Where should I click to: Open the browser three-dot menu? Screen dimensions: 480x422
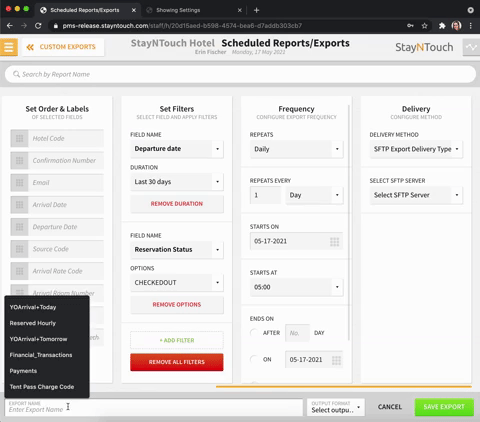[x=471, y=26]
